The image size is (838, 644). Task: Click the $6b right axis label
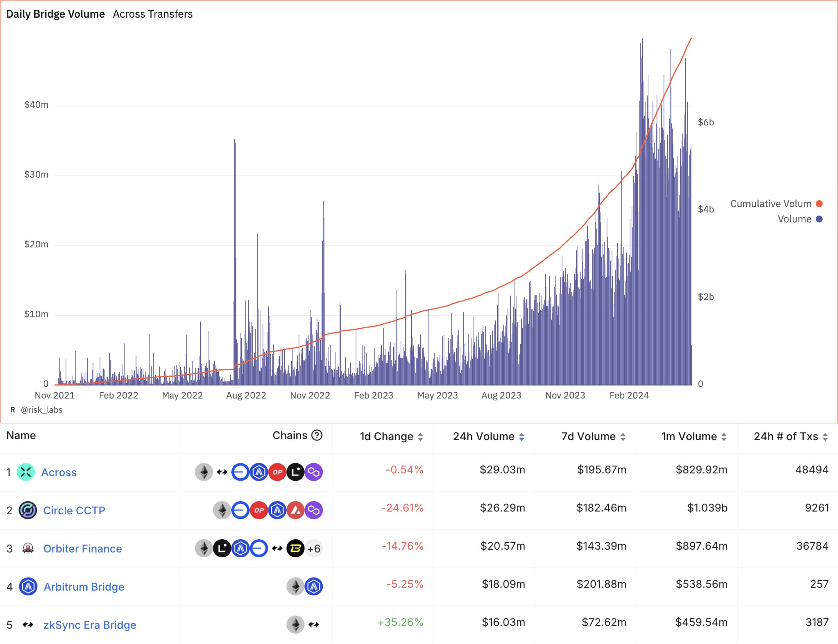coord(706,122)
